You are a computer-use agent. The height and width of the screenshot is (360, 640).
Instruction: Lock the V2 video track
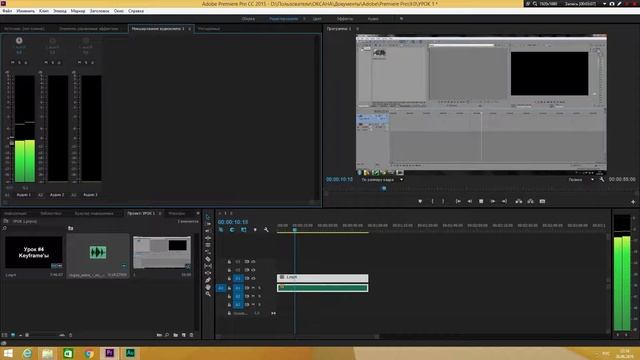229,270
